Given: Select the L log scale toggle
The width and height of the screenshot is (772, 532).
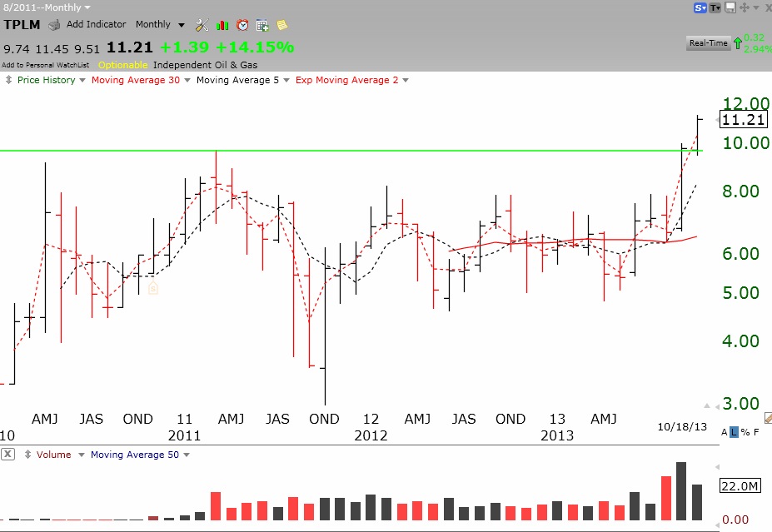Looking at the screenshot, I should [734, 431].
